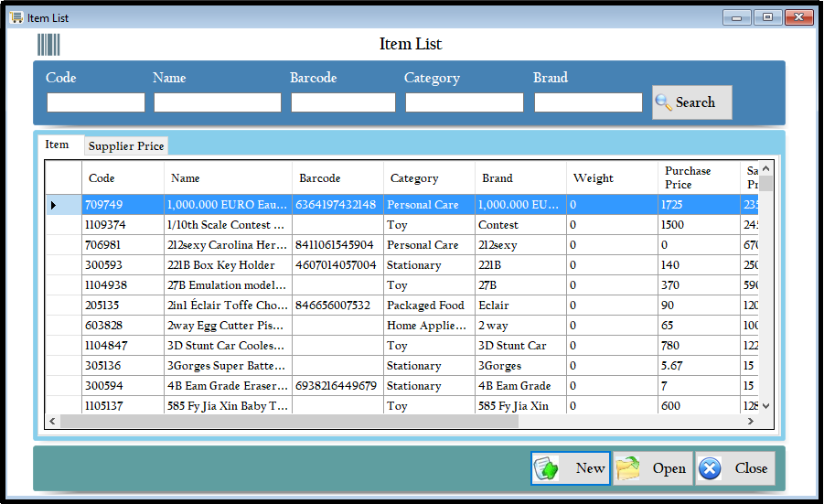The image size is (824, 504).
Task: Click the row selector arrow for row 709749
Action: point(53,205)
